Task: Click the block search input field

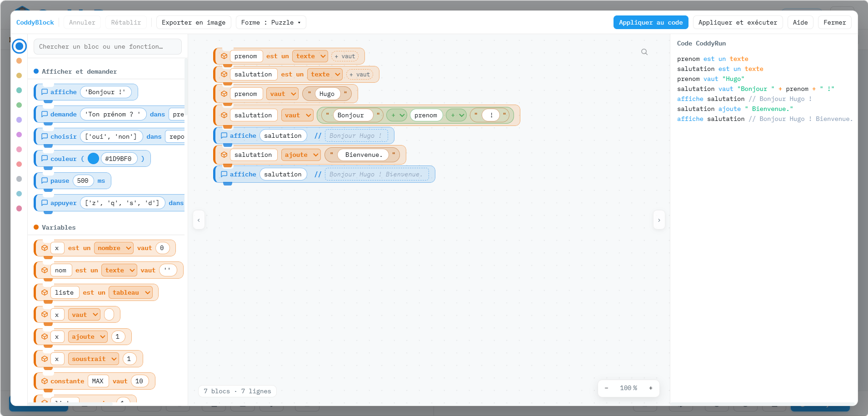Action: (107, 46)
